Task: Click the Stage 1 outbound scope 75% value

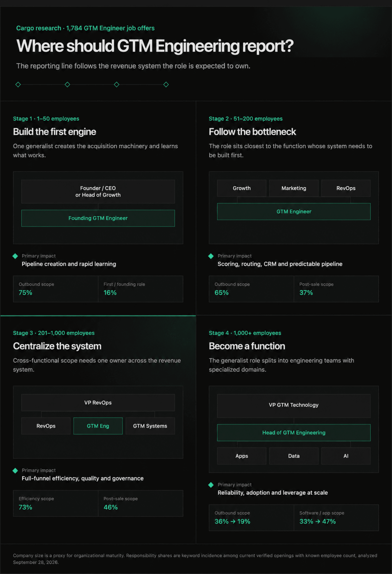Action: tap(25, 293)
